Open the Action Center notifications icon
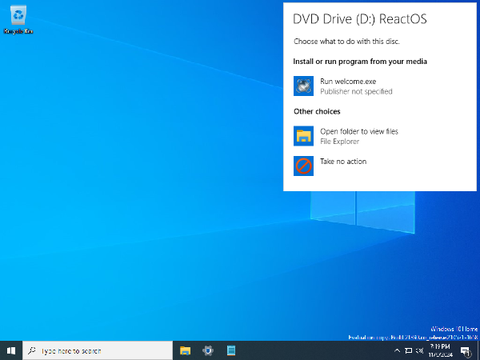This screenshot has height=360, width=480. (465, 351)
